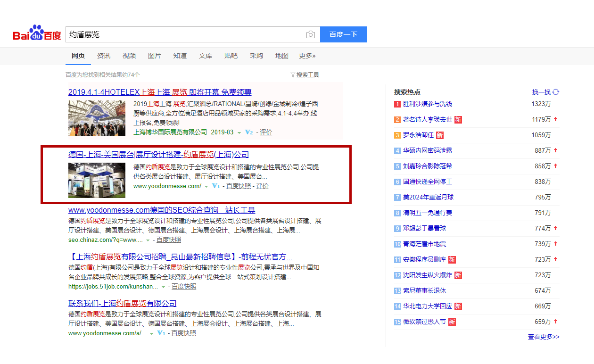Screen dimensions: 594x364
Task: Open the 搜索工具 search tools panel
Action: (x=305, y=74)
